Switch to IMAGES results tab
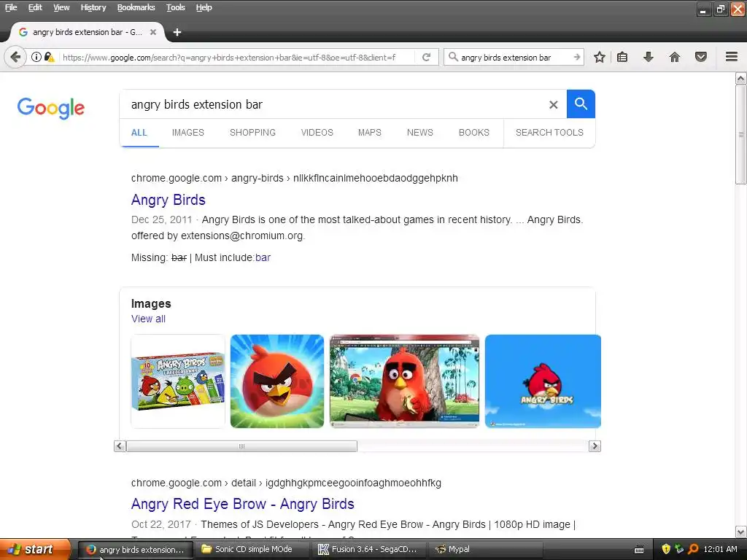 [x=188, y=133]
